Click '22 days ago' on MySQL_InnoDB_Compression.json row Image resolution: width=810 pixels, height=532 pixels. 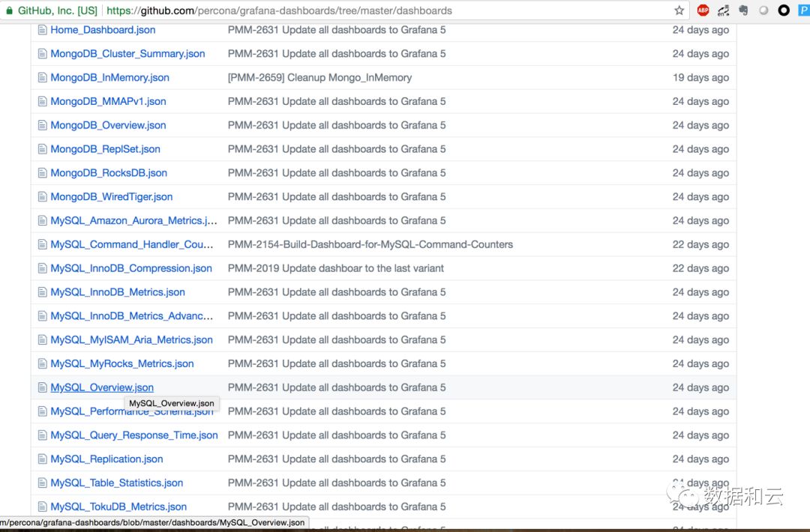tap(700, 268)
